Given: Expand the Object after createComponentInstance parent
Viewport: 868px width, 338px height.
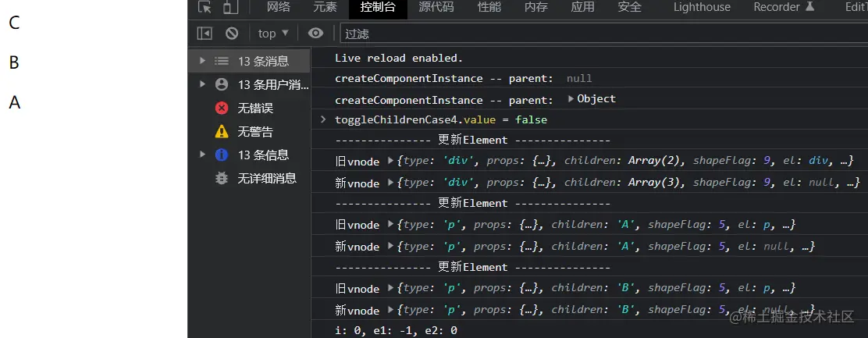Looking at the screenshot, I should [571, 99].
